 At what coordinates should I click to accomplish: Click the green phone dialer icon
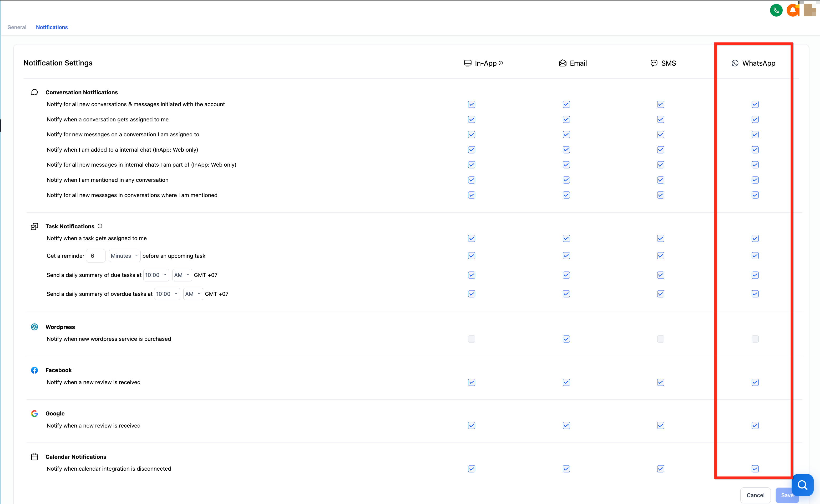coord(776,10)
